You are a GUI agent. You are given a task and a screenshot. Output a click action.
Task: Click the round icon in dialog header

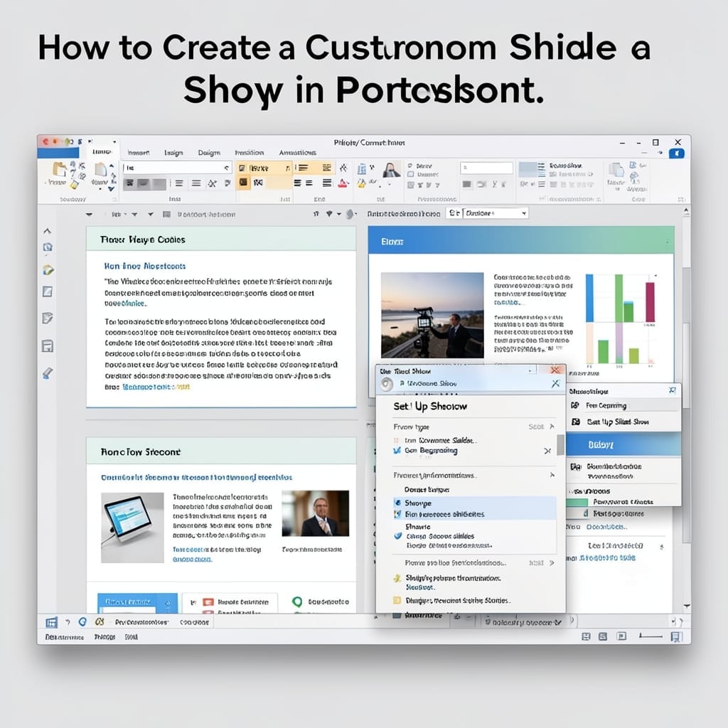pos(386,384)
